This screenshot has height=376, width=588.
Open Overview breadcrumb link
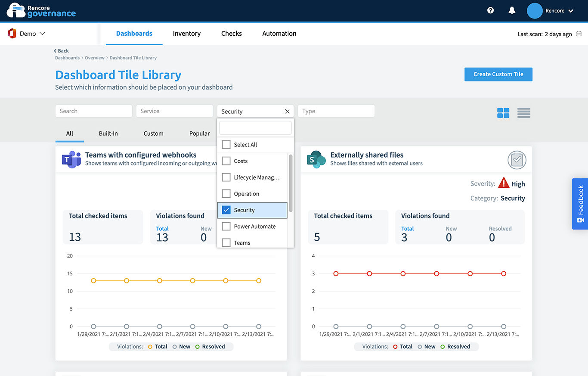pos(95,58)
